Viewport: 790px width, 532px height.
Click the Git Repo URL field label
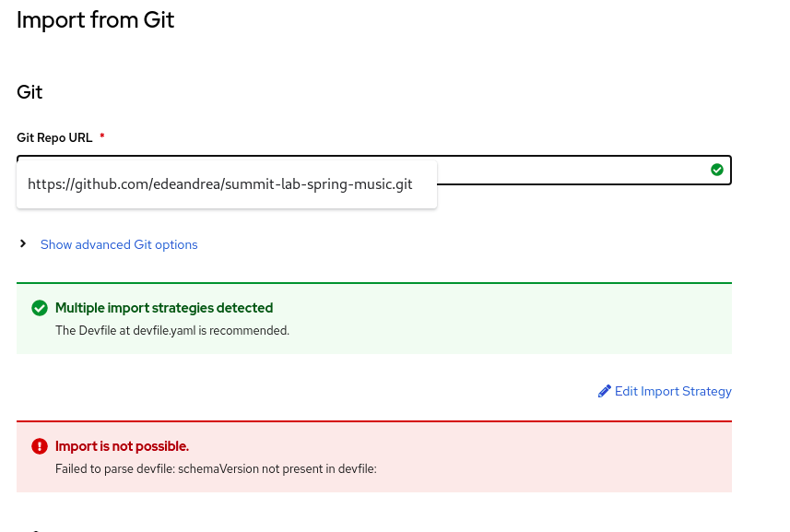coord(54,137)
